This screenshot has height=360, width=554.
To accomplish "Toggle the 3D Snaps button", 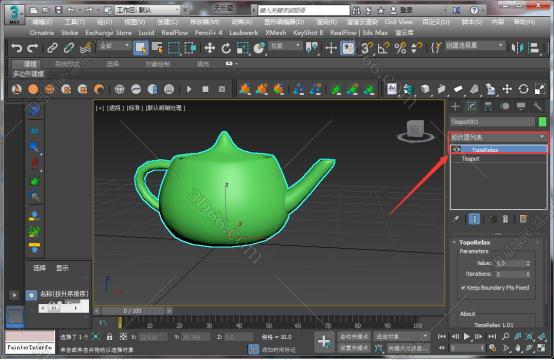I will pyautogui.click(x=366, y=48).
